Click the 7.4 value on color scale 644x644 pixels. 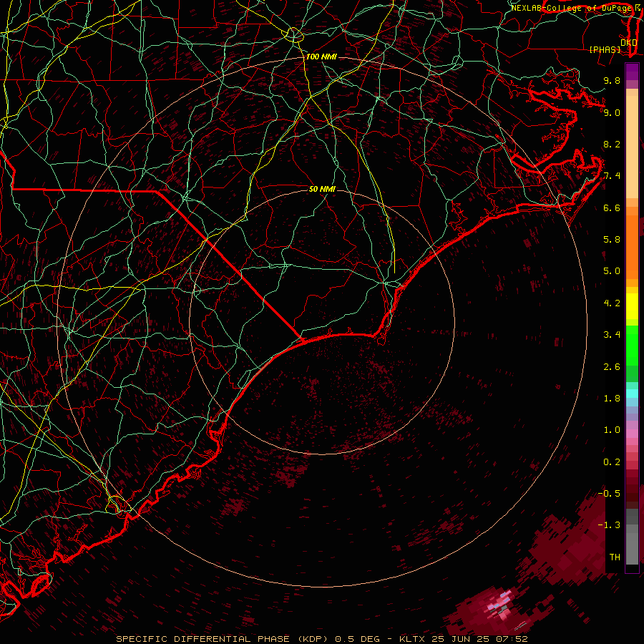click(612, 176)
